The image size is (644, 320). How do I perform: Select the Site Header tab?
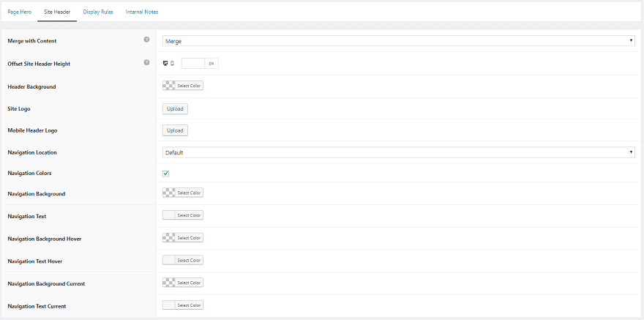pos(57,12)
